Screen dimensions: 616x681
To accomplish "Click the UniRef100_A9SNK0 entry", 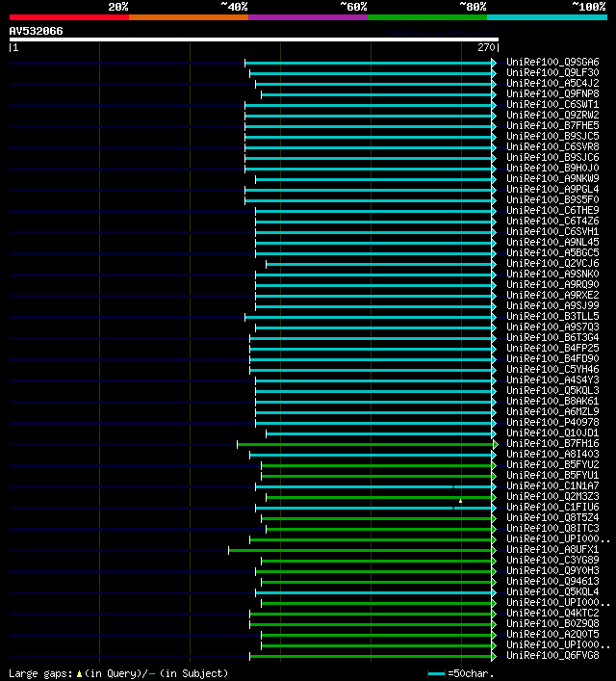I will [x=552, y=275].
